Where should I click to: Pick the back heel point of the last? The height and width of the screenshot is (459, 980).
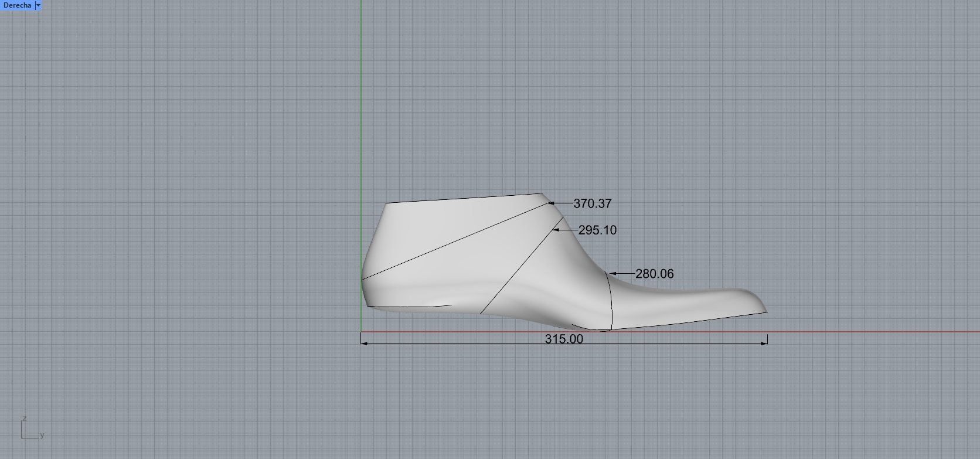[x=362, y=280]
